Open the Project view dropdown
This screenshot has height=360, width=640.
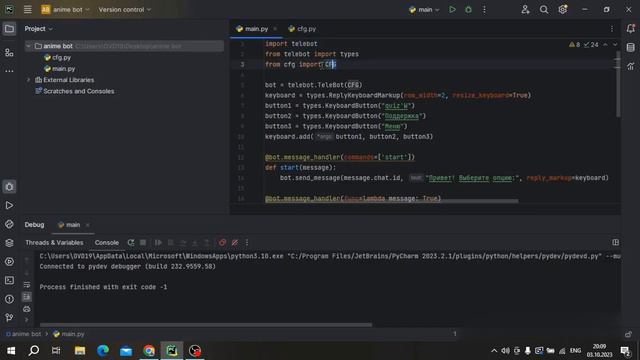pos(38,29)
